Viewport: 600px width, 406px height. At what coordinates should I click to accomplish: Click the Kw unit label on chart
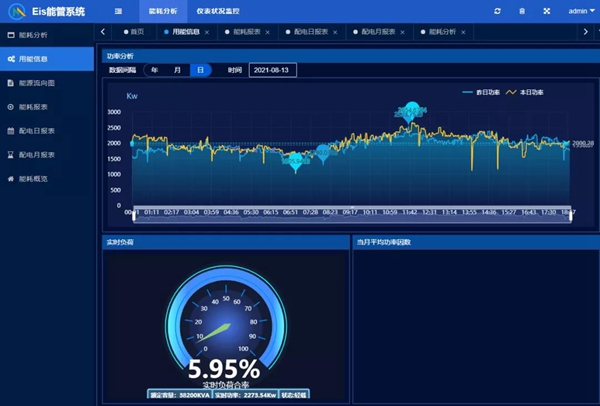point(132,96)
